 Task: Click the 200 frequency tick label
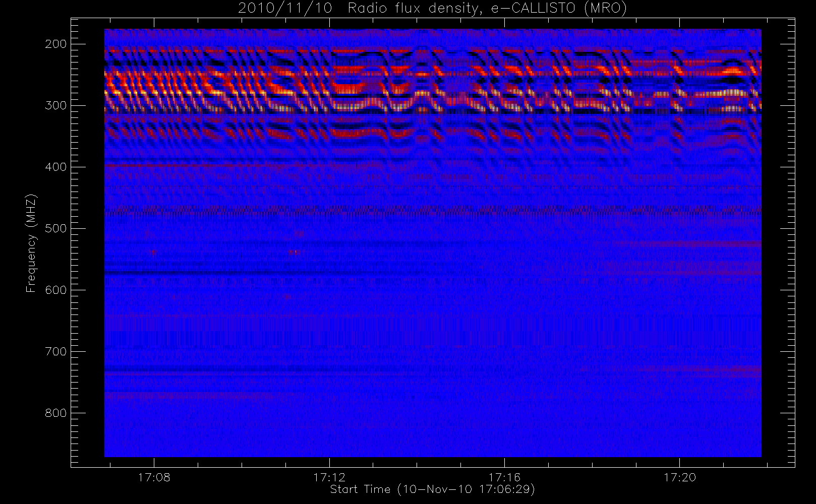click(56, 44)
